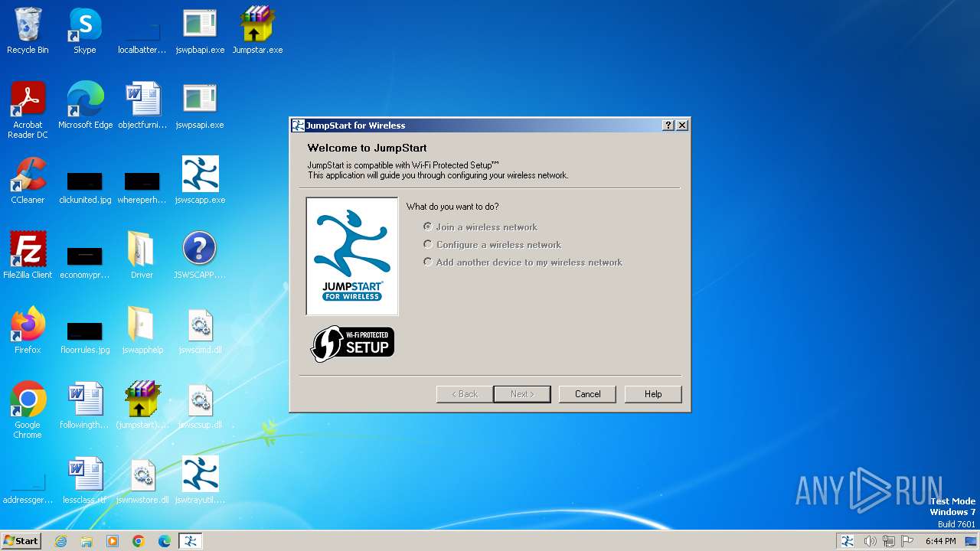980x551 pixels.
Task: Select the localbatter... desktop file icon
Action: point(142,37)
